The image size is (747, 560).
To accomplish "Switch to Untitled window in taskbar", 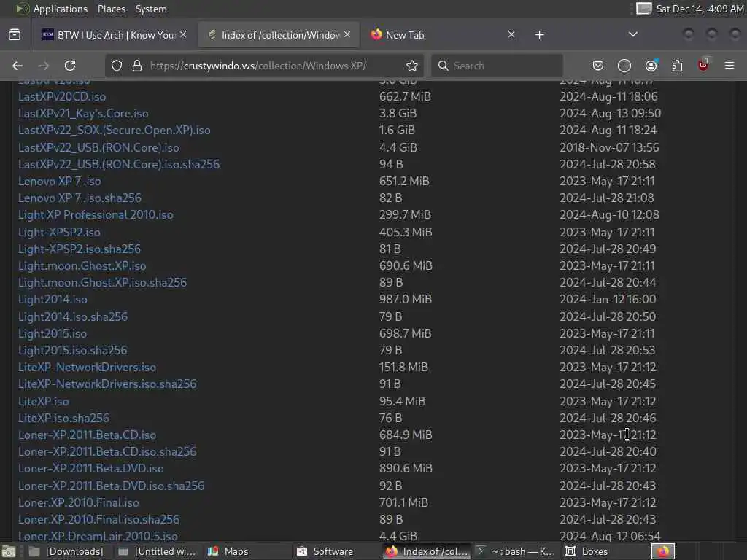I will coord(158,551).
